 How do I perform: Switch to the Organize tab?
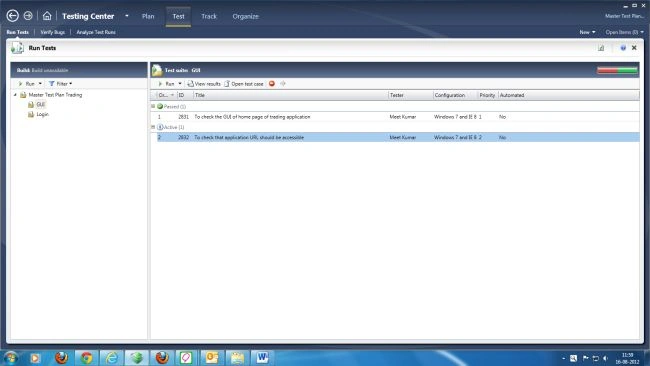245,16
